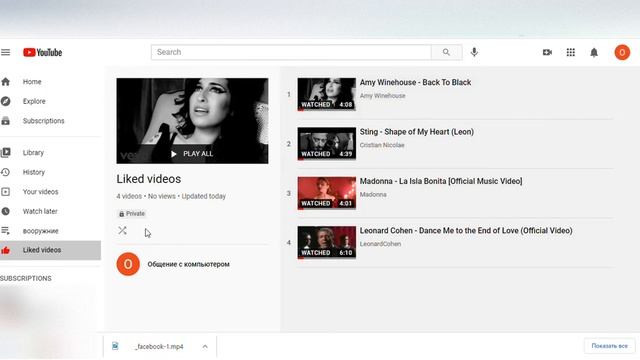Open Amy Winehouse Back To Black thumbnail
Viewport: 640px width, 360px height.
click(327, 94)
